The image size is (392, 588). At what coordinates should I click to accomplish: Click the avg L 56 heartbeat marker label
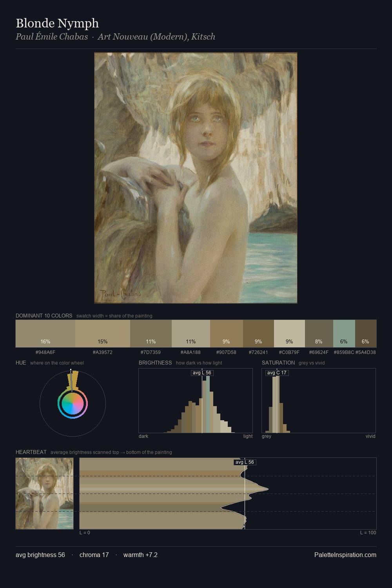coord(245,462)
